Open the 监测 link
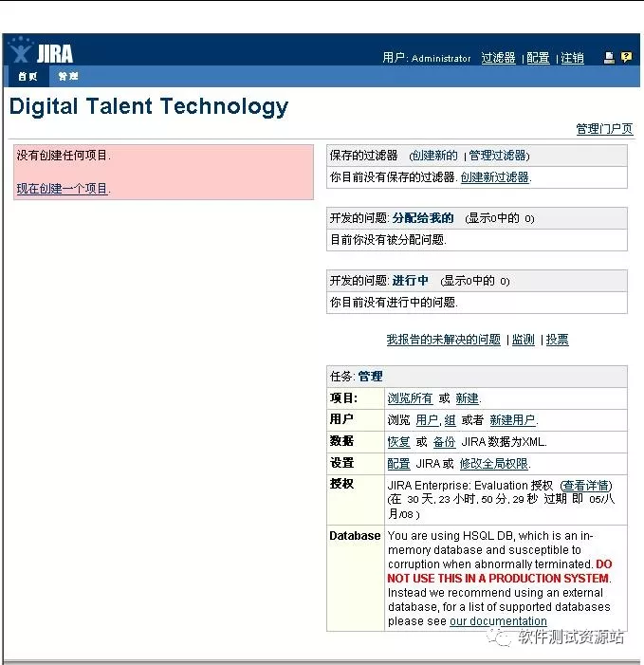644x665 pixels. (x=524, y=340)
